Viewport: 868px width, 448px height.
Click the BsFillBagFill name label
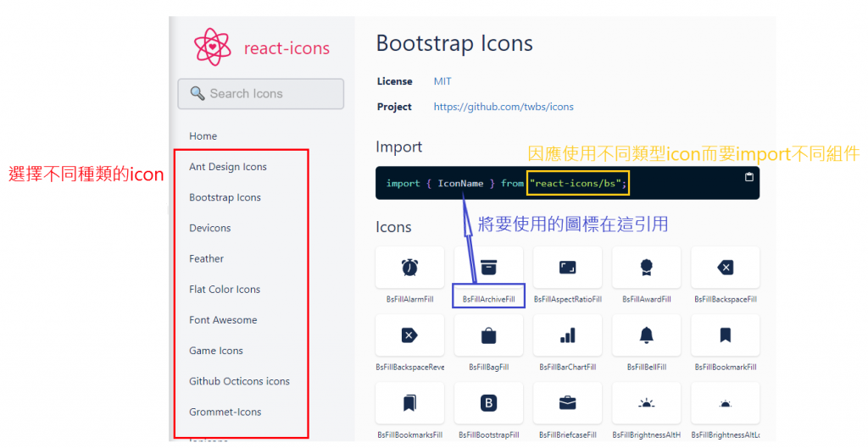pyautogui.click(x=488, y=368)
